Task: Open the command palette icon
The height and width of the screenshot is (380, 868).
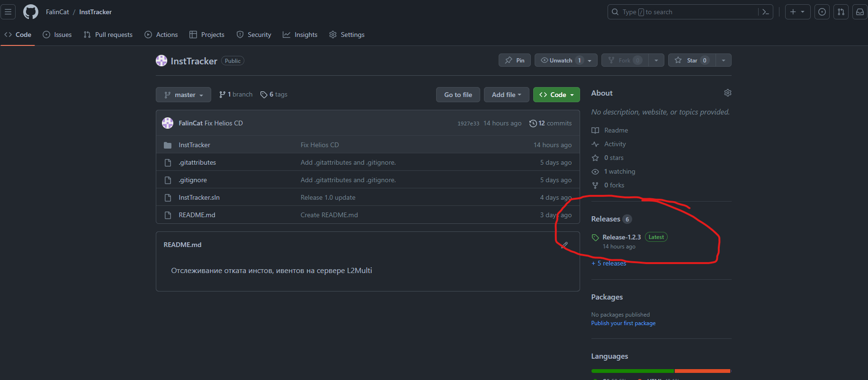Action: tap(765, 12)
